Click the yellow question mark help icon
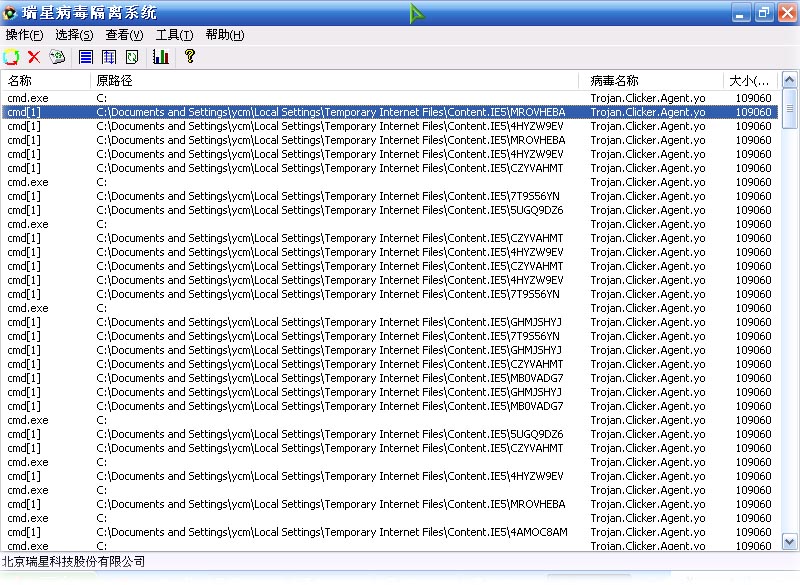Image resolution: width=800 pixels, height=585 pixels. click(x=190, y=56)
